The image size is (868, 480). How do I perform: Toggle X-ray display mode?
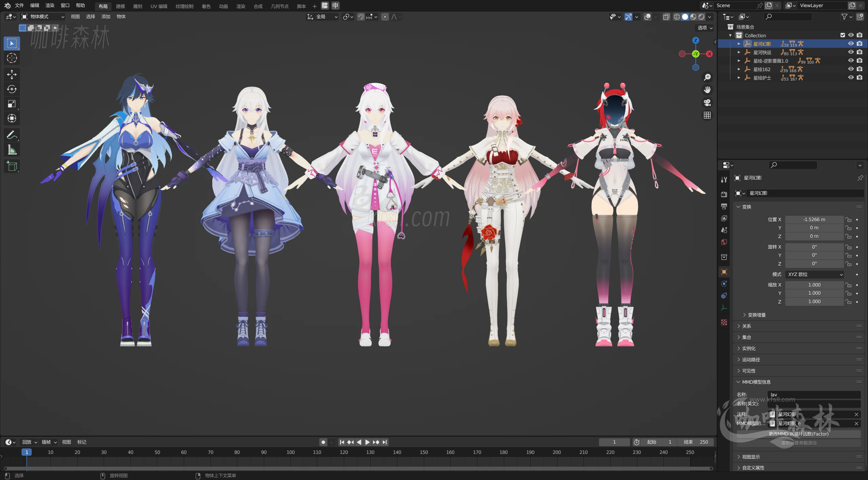(666, 17)
